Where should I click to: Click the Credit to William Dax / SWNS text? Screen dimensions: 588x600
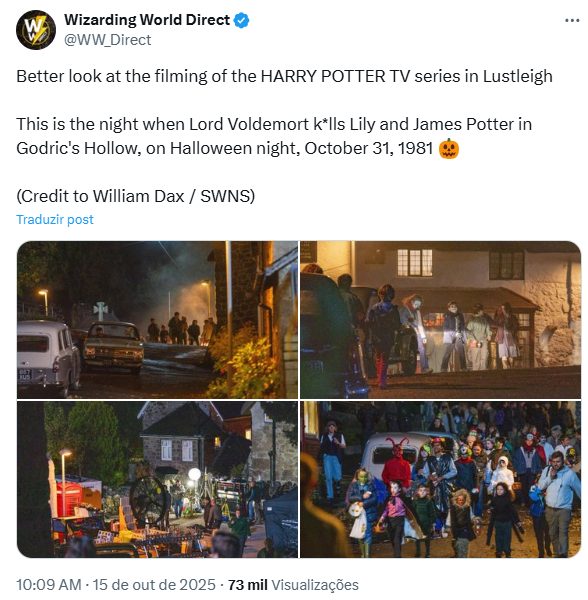(135, 196)
